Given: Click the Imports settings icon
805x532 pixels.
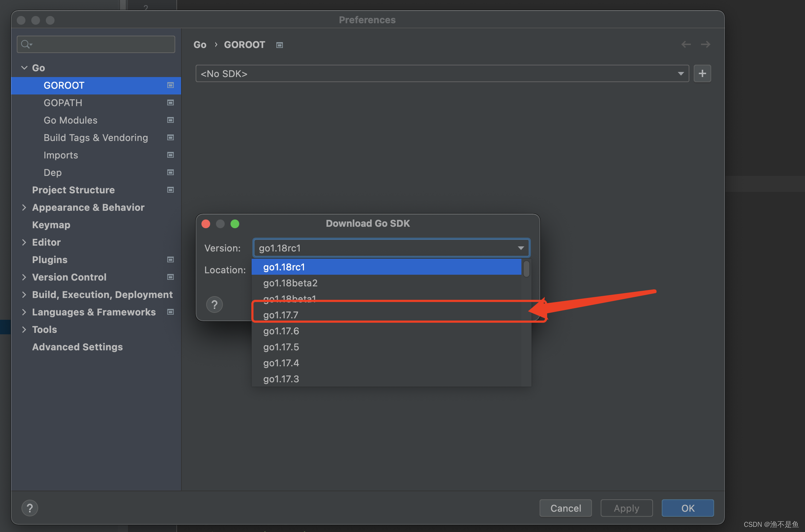Looking at the screenshot, I should [x=171, y=155].
